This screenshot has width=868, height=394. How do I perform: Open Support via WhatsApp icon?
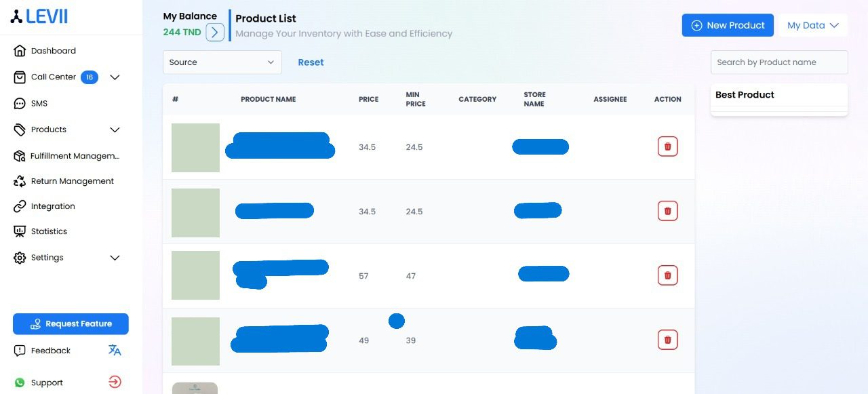[x=20, y=382]
